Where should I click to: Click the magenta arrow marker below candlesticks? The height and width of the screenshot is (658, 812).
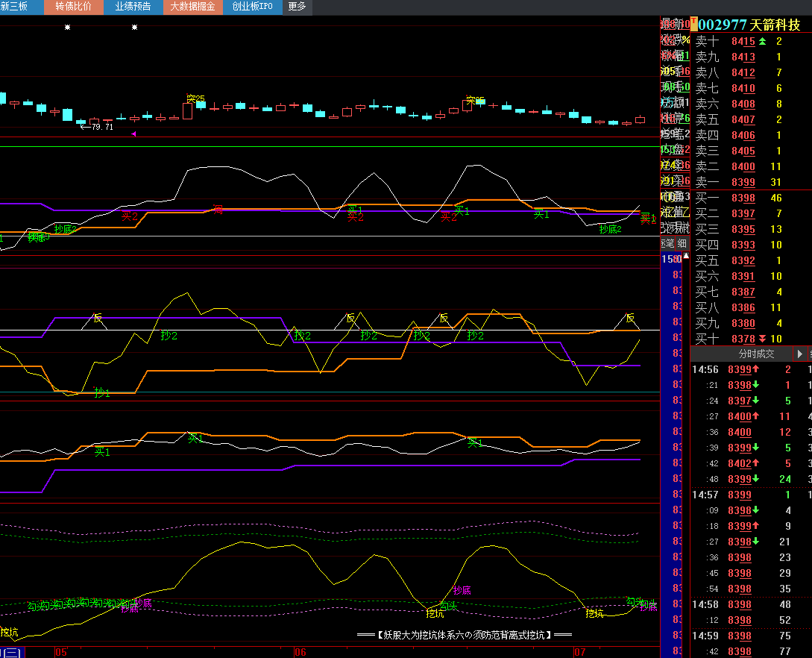(133, 134)
